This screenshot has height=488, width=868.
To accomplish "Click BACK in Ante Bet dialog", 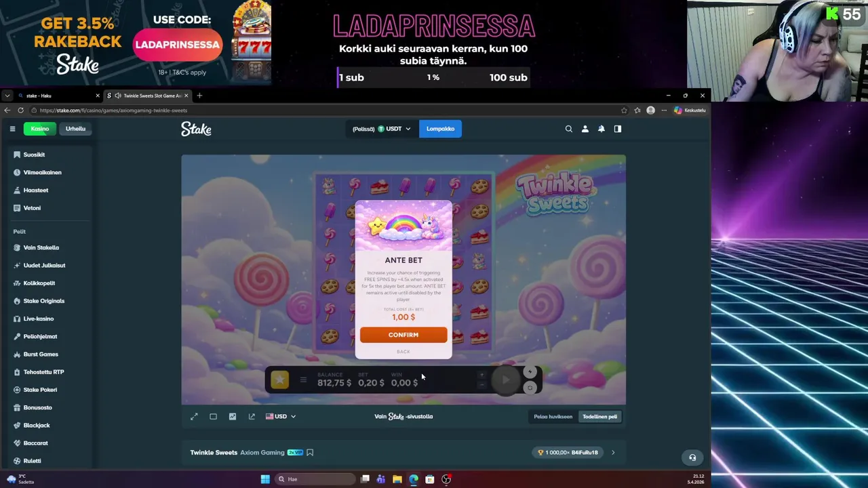I will (x=403, y=352).
